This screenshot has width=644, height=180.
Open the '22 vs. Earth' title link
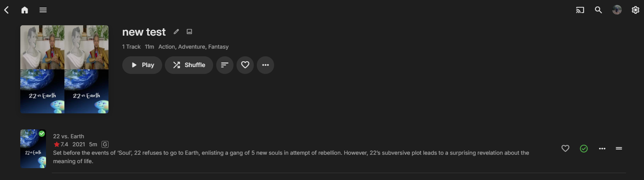(69, 136)
